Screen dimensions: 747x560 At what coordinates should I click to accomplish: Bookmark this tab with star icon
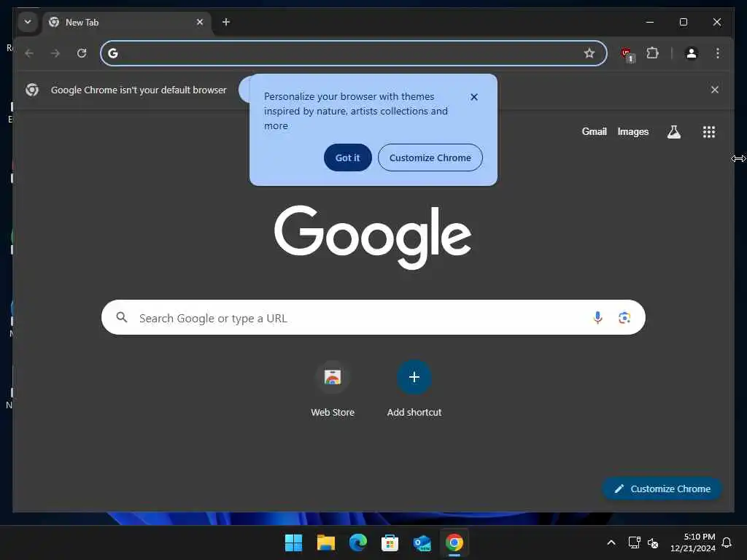(589, 52)
